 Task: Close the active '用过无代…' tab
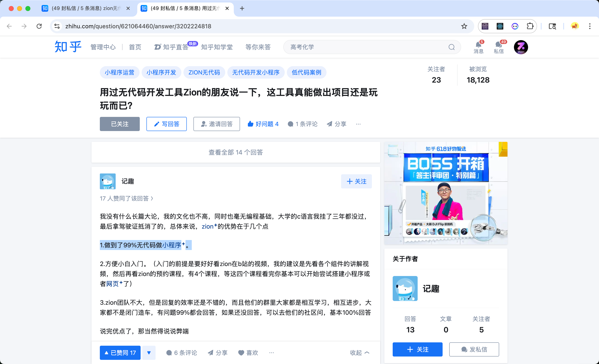pos(227,9)
